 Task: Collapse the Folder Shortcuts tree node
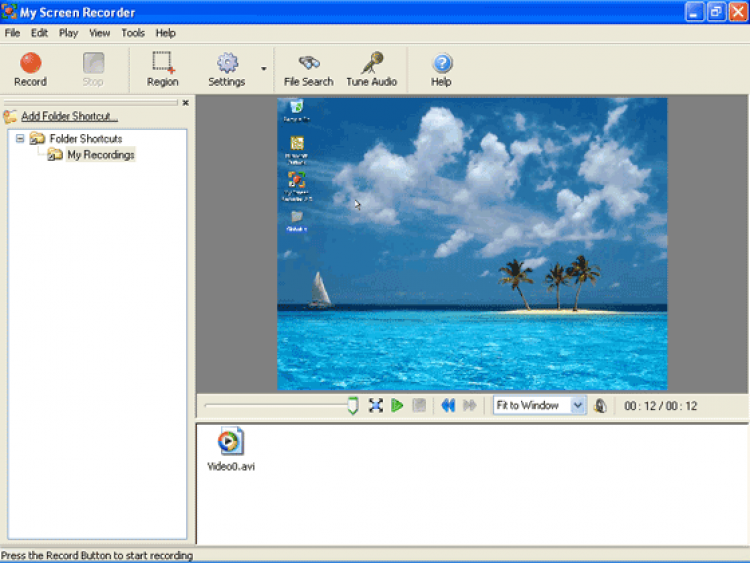click(20, 138)
